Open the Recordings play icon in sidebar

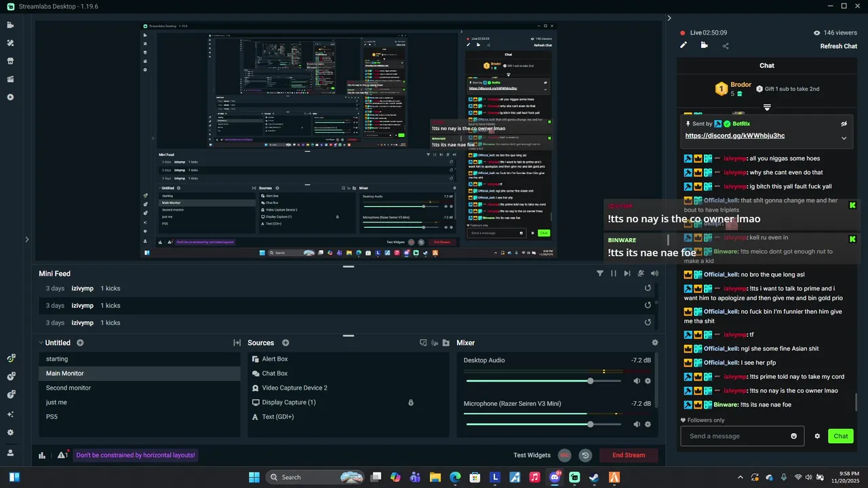tap(10, 97)
